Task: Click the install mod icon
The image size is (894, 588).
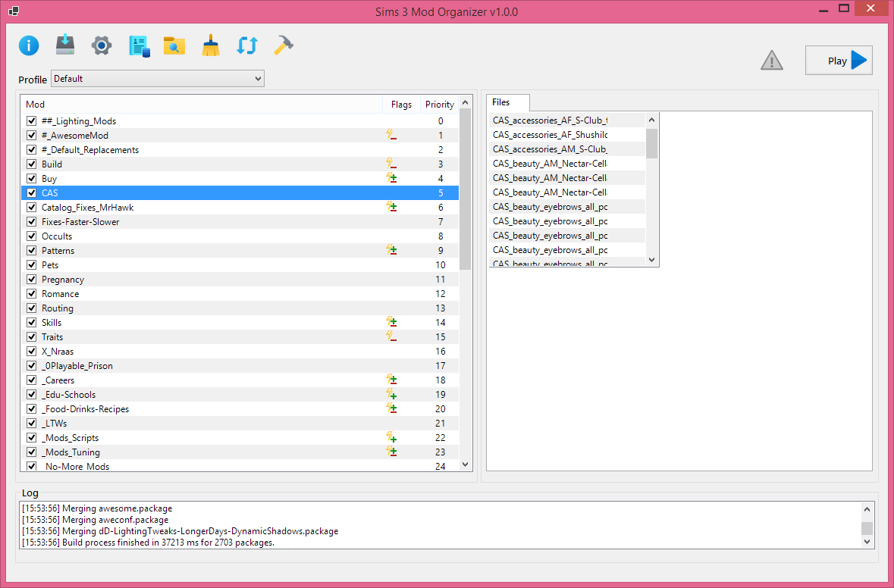Action: tap(64, 45)
